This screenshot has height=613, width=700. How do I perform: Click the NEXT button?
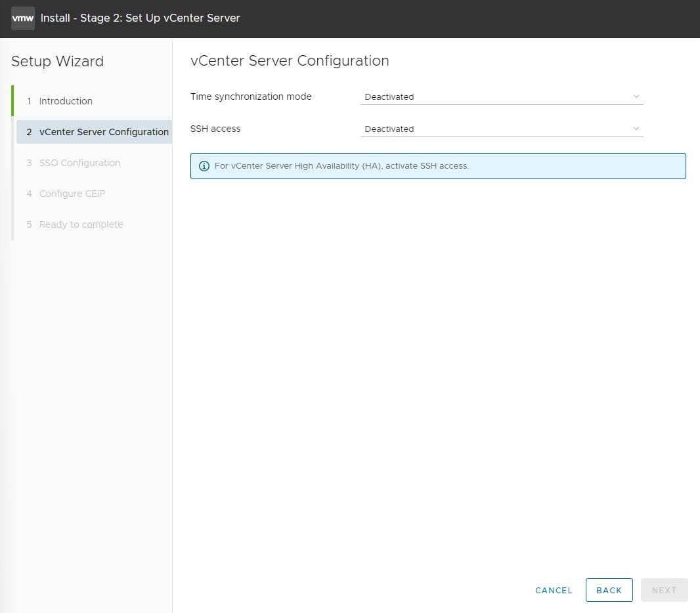664,590
